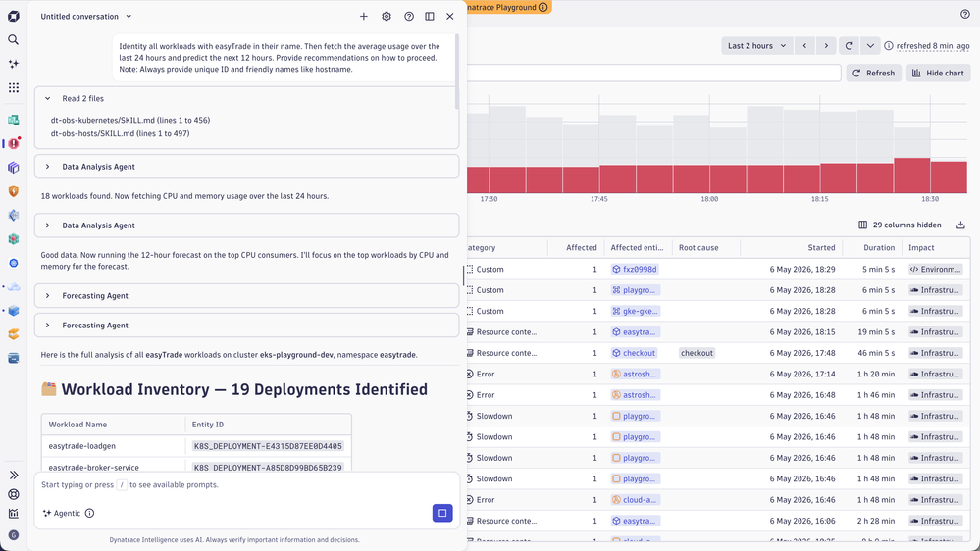The height and width of the screenshot is (551, 980).
Task: Open Untitled conversation dropdown
Action: tap(86, 17)
